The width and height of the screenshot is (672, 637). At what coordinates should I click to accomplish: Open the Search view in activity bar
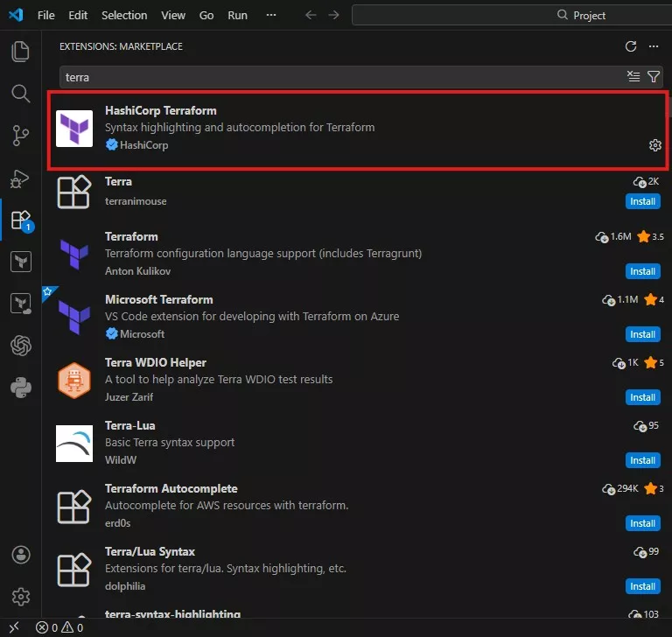point(21,94)
